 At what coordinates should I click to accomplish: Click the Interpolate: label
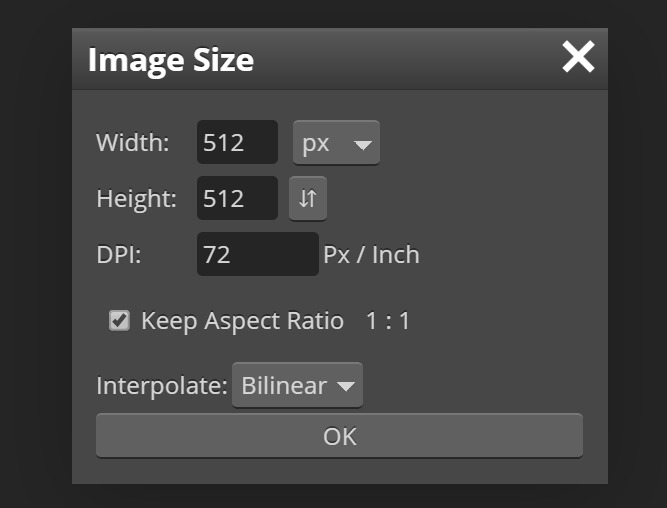(x=162, y=386)
